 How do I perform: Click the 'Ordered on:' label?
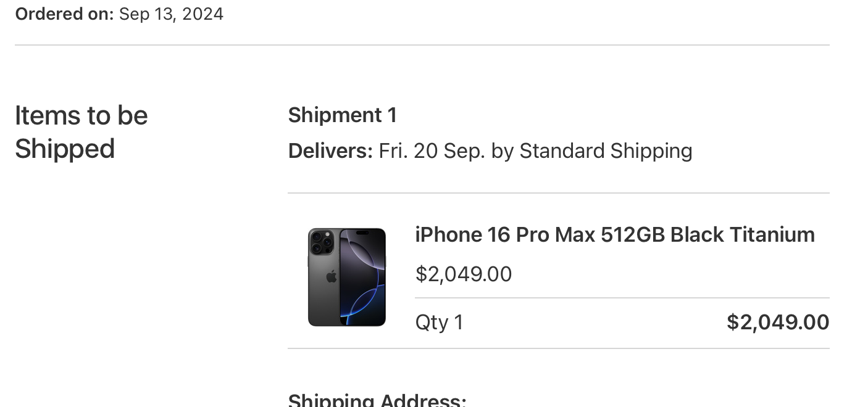[64, 14]
